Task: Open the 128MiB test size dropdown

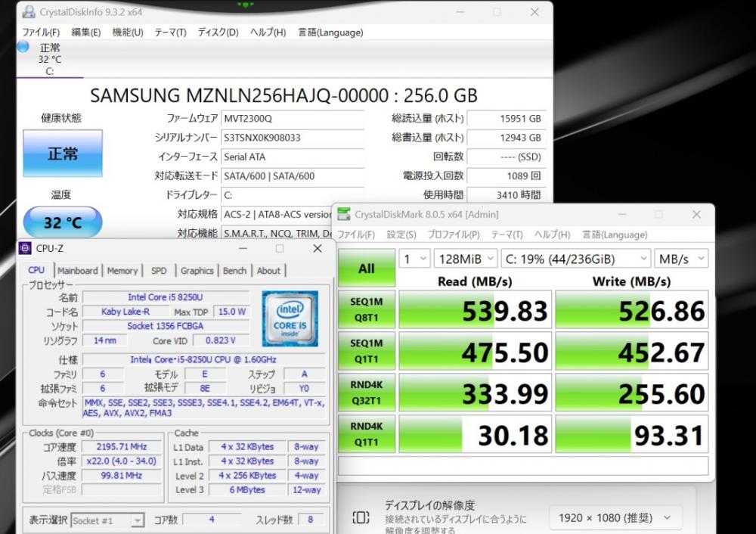Action: click(x=465, y=259)
